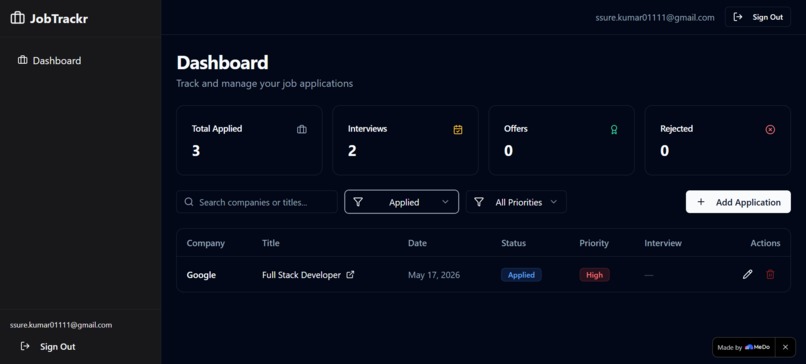The width and height of the screenshot is (806, 364).
Task: Click the Rejected circle-x icon
Action: [x=770, y=130]
